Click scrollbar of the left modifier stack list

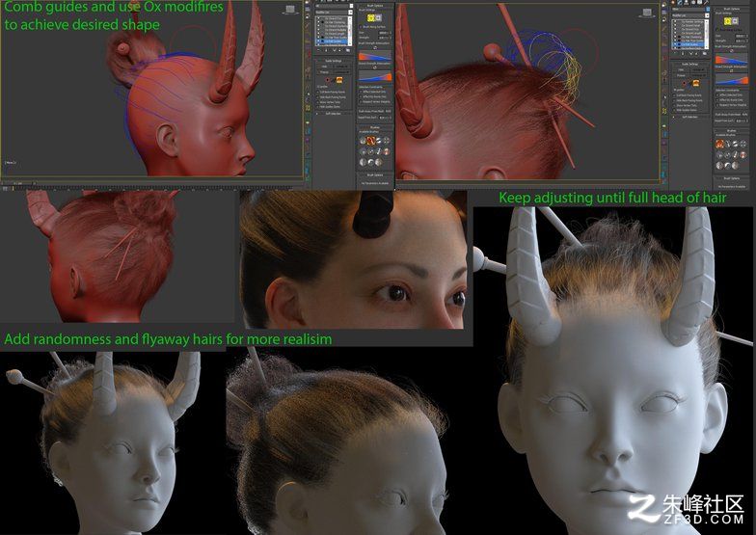(x=350, y=31)
